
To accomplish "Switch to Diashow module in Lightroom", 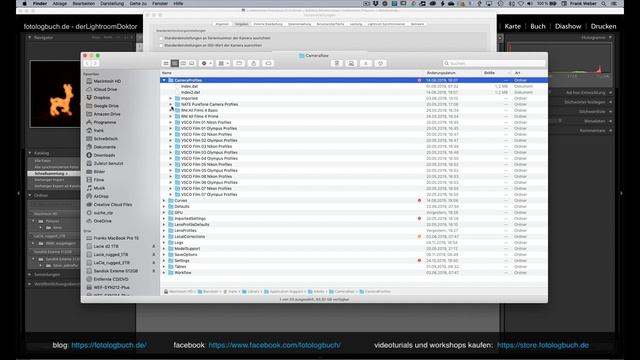I will (x=568, y=26).
